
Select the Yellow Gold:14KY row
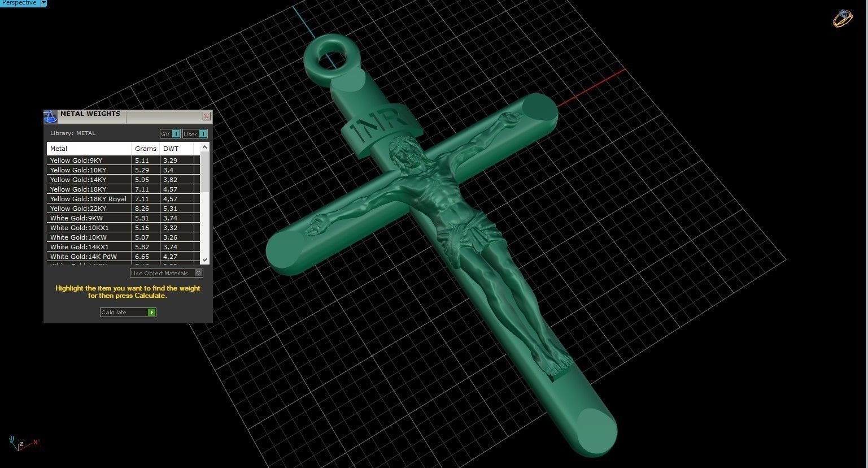pyautogui.click(x=123, y=180)
